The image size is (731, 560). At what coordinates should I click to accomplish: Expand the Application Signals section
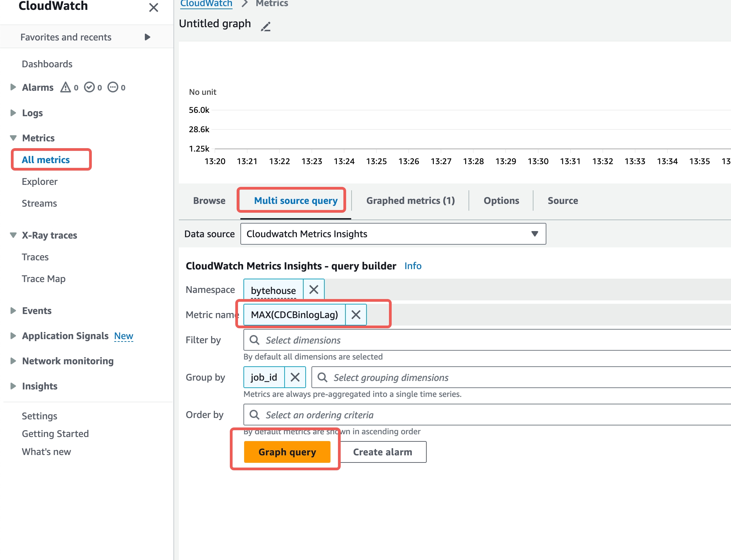pos(13,336)
